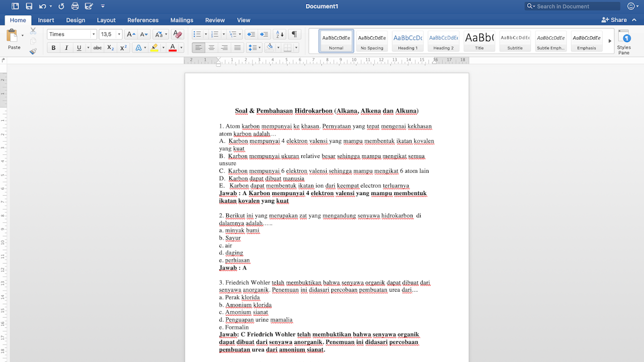Viewport: 644px width, 362px height.
Task: Toggle left text alignment
Action: tap(198, 48)
